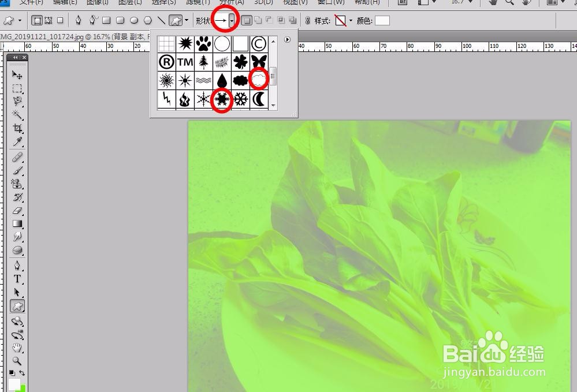The width and height of the screenshot is (577, 392).
Task: Open the 样式 style picker dropdown arrow
Action: click(351, 21)
